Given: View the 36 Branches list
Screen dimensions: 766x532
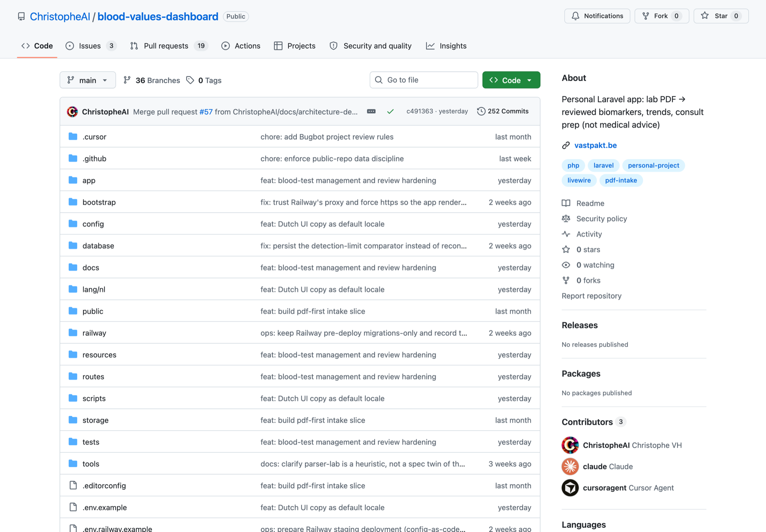Looking at the screenshot, I should (x=152, y=80).
